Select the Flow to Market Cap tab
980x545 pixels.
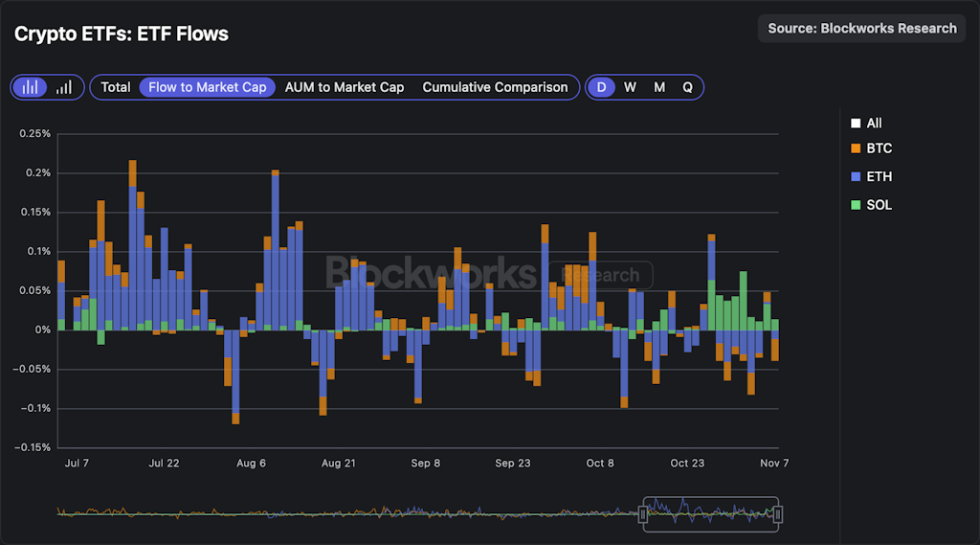point(208,87)
